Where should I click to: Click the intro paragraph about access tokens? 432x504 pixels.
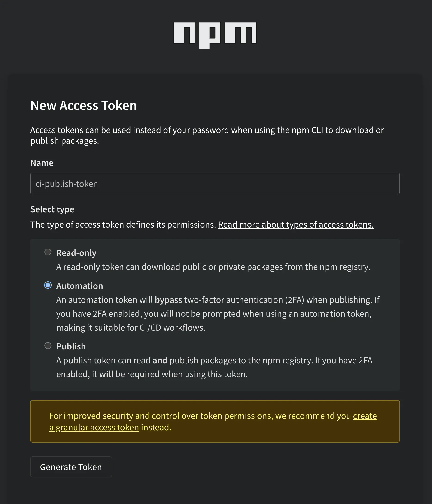(207, 135)
